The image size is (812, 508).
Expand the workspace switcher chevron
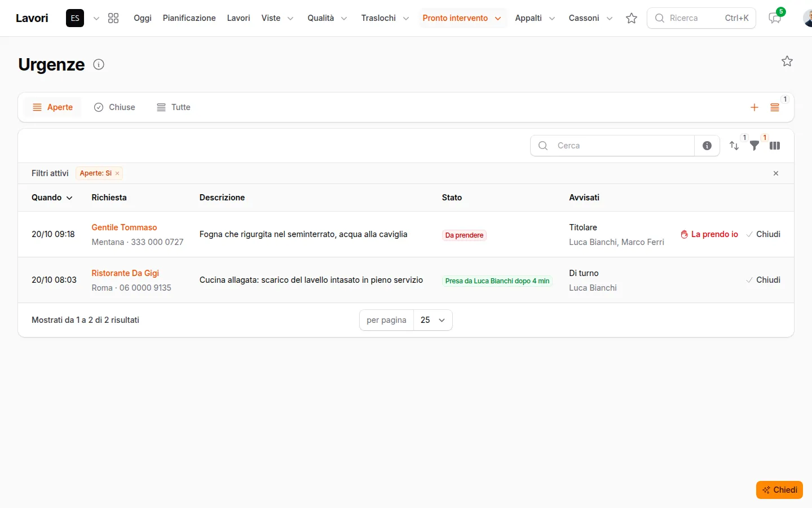coord(96,18)
